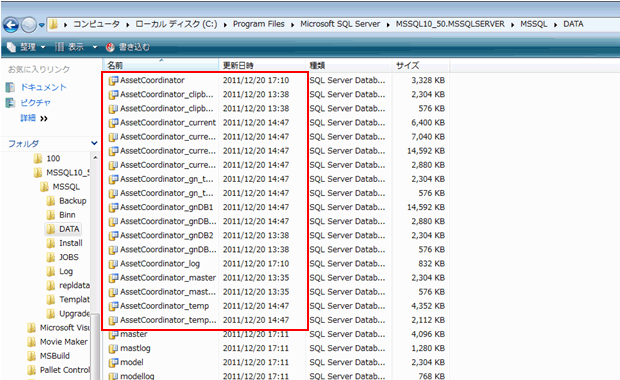
Task: Select DATA folder in the tree
Action: coord(69,229)
